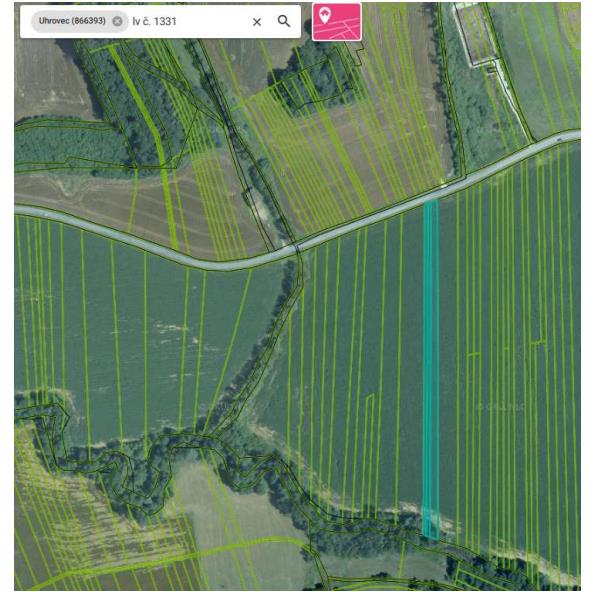Viewport: 599px width, 598px height.
Task: Remove the Uhrovec (866393) filter chip
Action: point(117,21)
